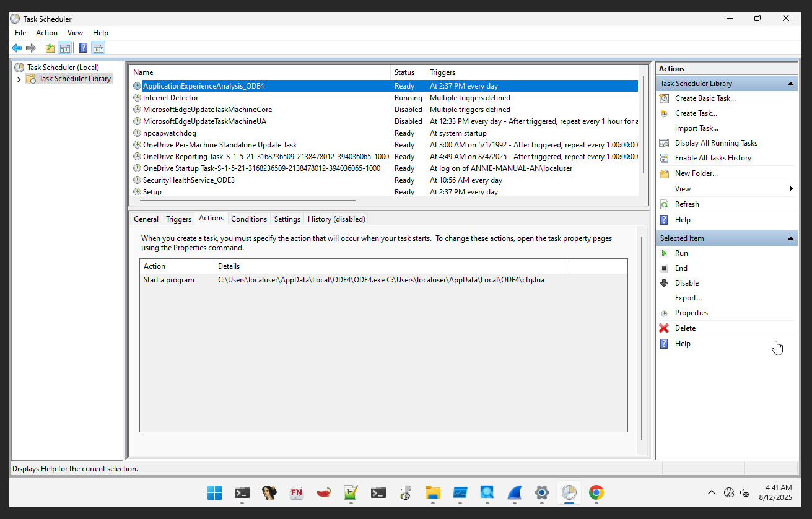Expand the View submenu arrow
This screenshot has height=519, width=812.
791,189
